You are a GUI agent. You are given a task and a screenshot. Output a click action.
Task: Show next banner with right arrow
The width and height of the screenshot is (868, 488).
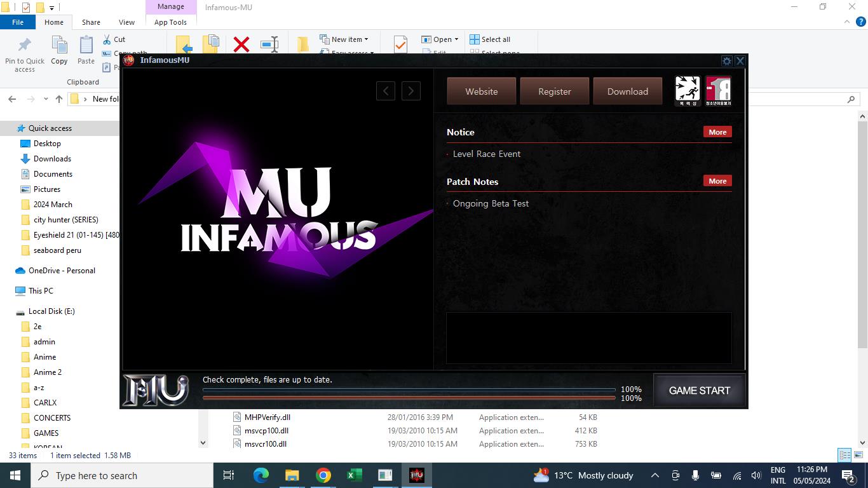411,91
